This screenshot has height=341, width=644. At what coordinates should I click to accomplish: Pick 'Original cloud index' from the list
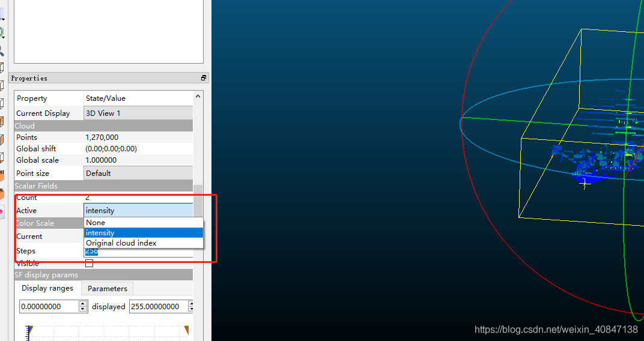(144, 243)
